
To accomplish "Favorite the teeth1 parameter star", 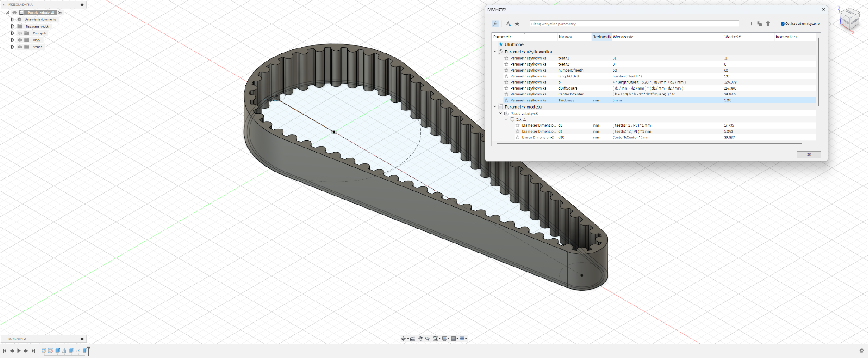I will tap(506, 58).
